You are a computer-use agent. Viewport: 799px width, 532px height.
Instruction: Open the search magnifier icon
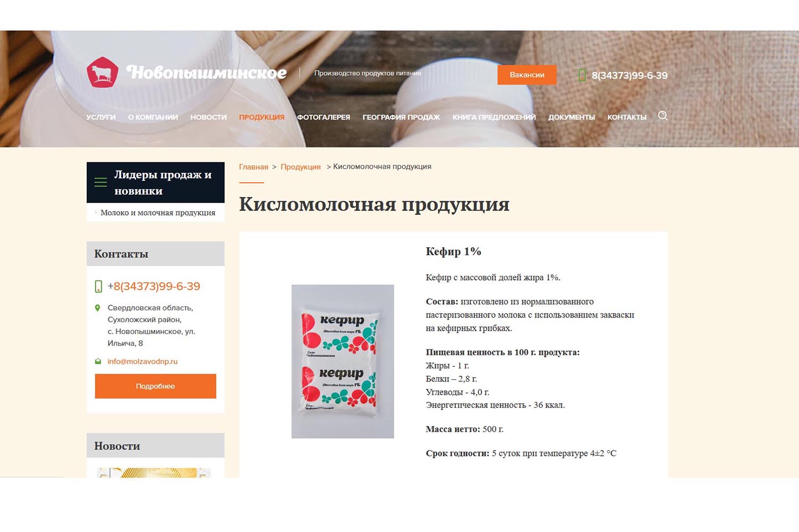pos(663,116)
